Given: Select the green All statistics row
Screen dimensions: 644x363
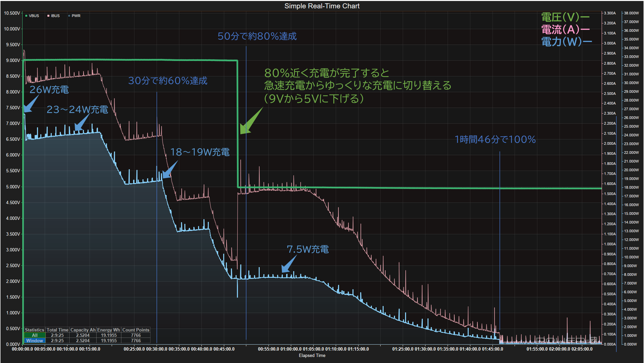Looking at the screenshot, I should [34, 335].
